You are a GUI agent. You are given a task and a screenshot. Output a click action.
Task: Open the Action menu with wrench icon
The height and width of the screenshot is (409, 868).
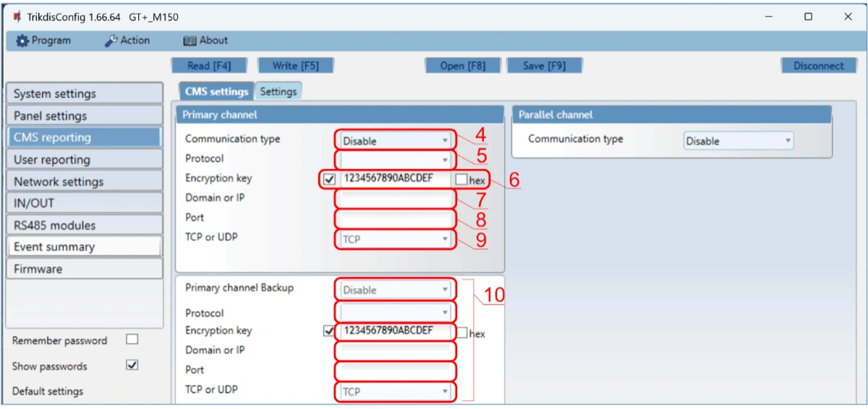[x=127, y=40]
